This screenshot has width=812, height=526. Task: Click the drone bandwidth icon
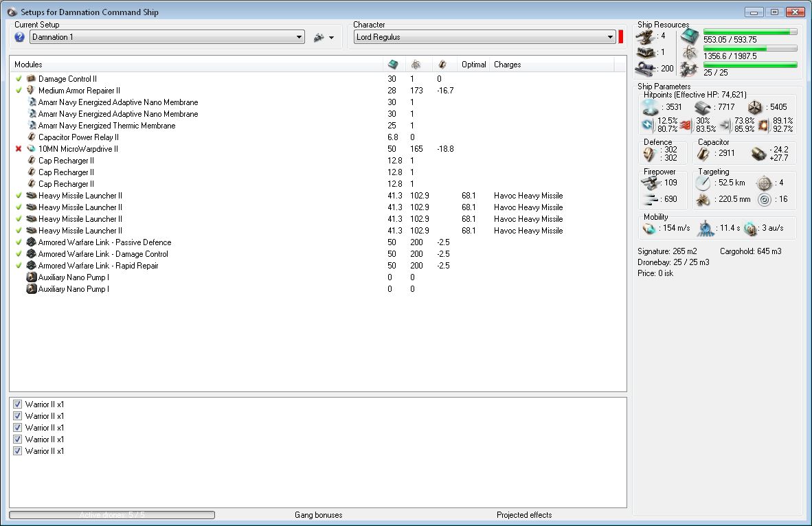(689, 69)
